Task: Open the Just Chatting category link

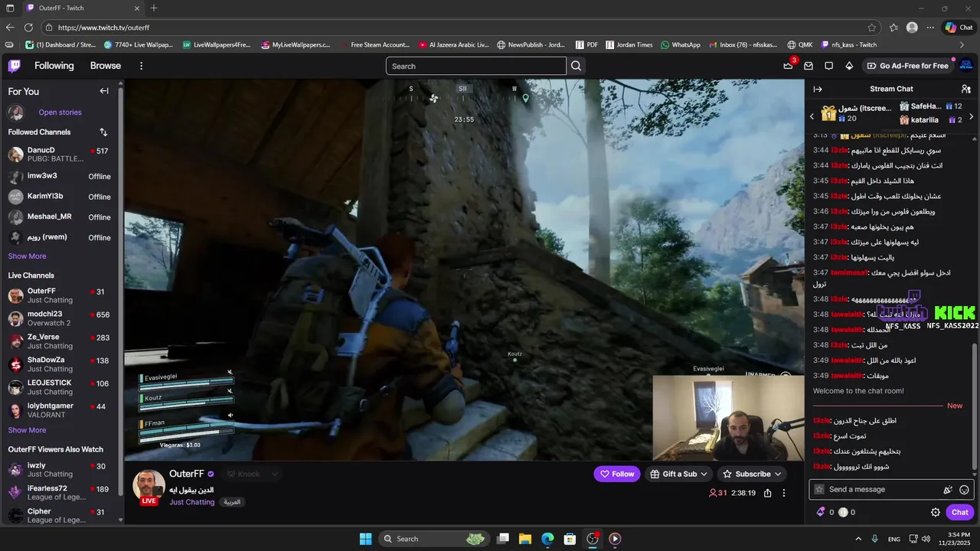Action: click(192, 502)
